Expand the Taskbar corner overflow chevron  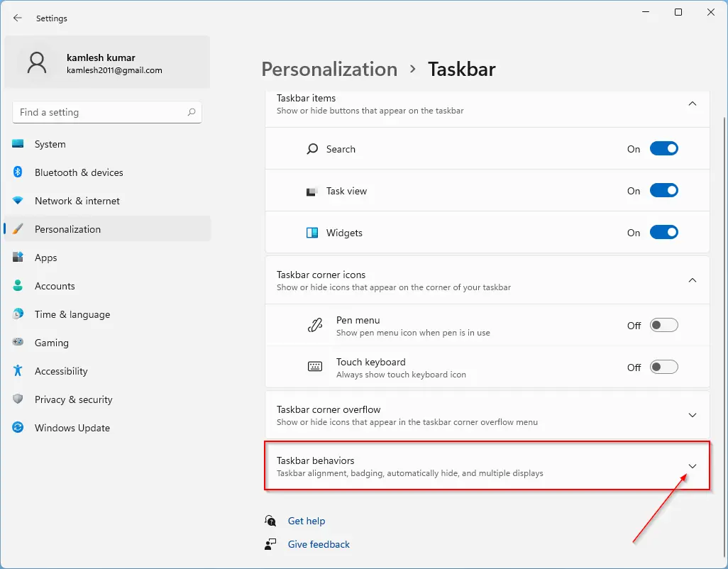pyautogui.click(x=693, y=415)
